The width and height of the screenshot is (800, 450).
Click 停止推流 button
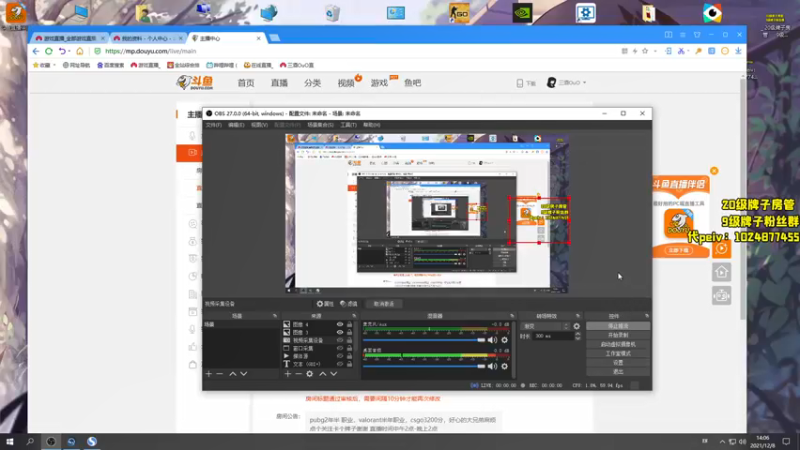[x=618, y=326]
